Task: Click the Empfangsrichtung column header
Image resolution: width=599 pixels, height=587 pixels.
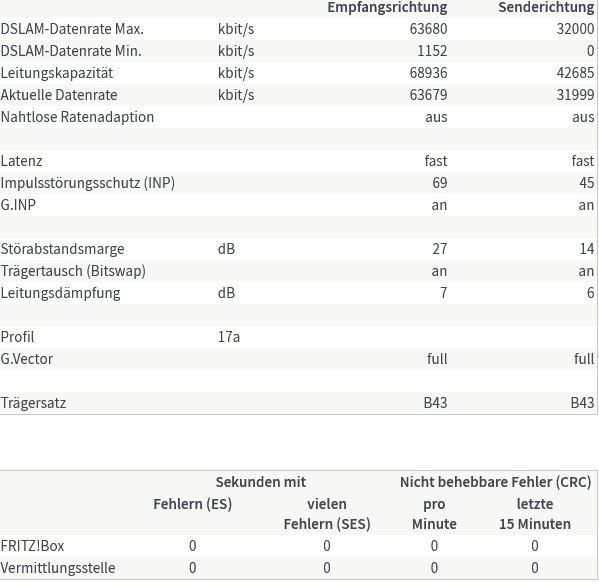Action: pyautogui.click(x=387, y=8)
